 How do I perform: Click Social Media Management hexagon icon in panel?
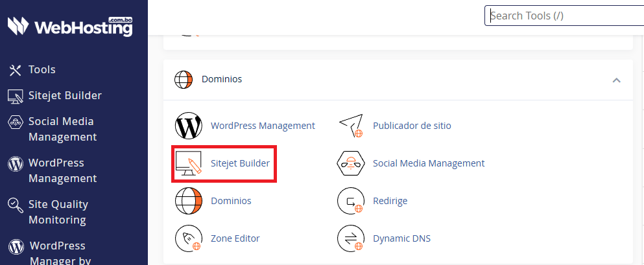[351, 163]
